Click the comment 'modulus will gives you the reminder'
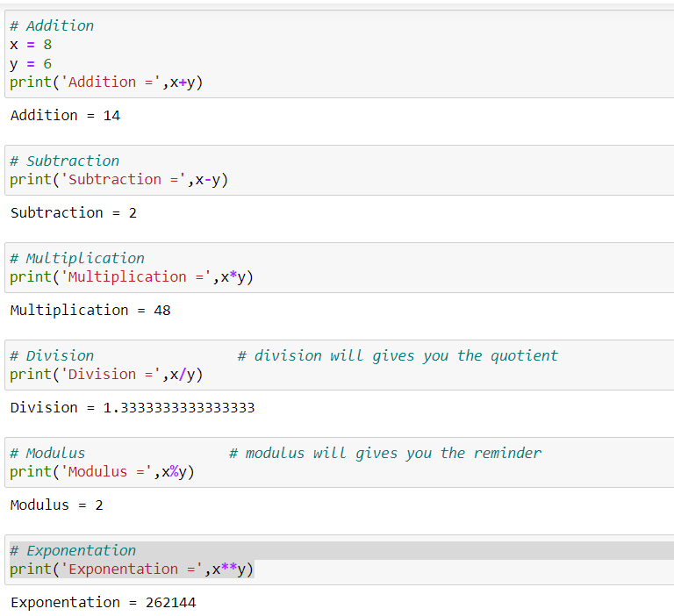Screen dimensions: 674x616 point(385,454)
